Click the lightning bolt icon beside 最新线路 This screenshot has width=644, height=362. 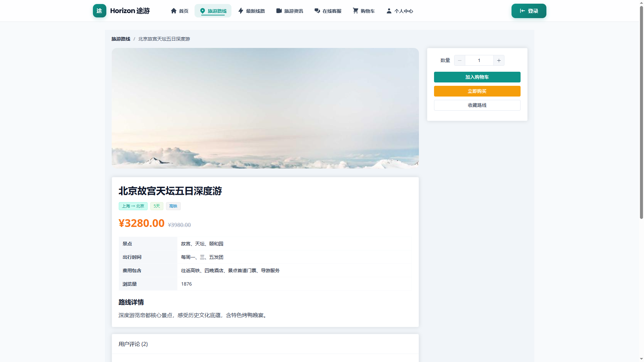pos(240,11)
